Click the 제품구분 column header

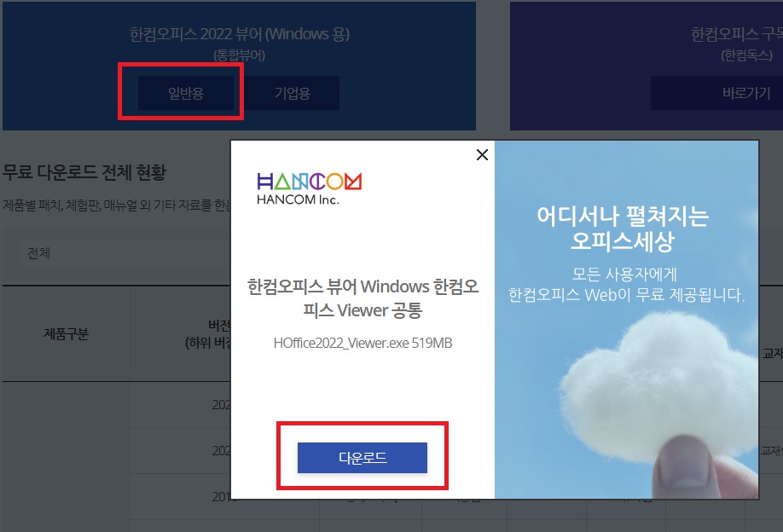click(67, 332)
